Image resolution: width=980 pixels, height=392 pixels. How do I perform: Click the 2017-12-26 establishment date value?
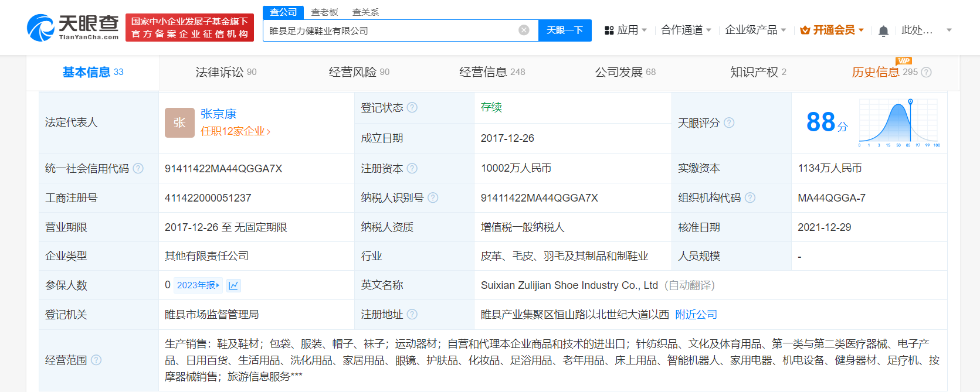507,138
